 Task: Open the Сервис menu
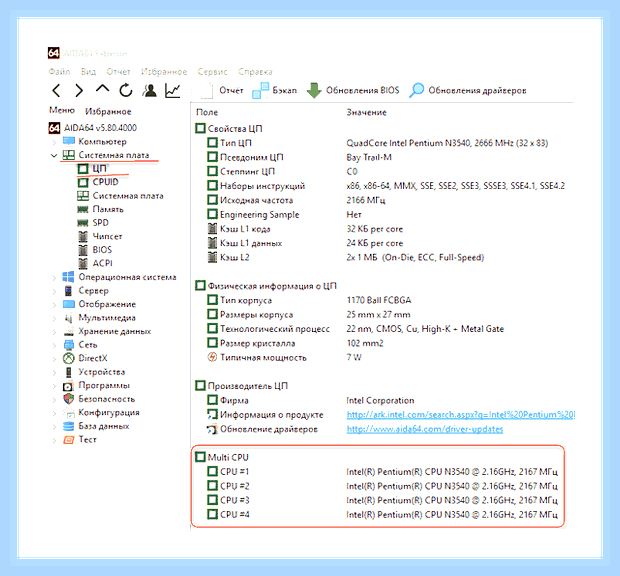pyautogui.click(x=212, y=72)
